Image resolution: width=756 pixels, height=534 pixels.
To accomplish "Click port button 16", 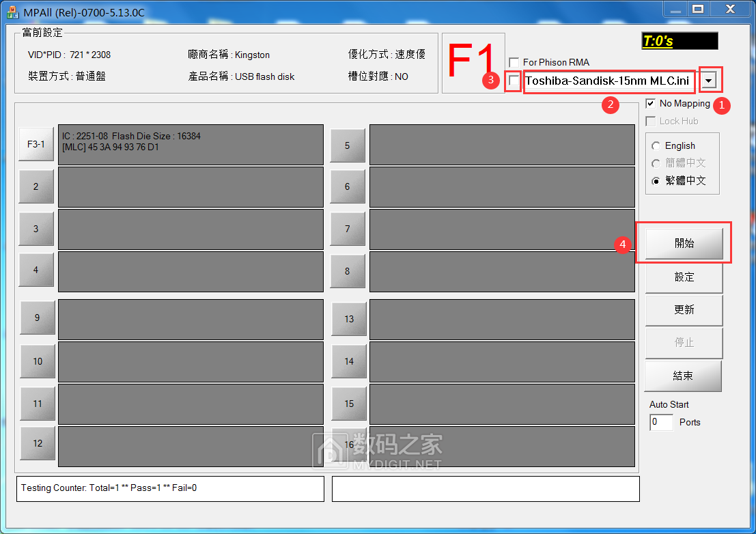I will click(x=349, y=445).
